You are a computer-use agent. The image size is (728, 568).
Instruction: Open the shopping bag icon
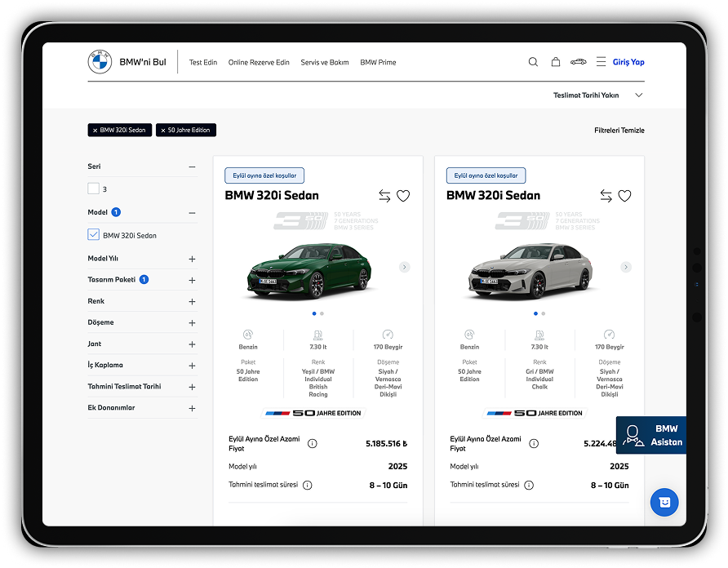pyautogui.click(x=556, y=62)
